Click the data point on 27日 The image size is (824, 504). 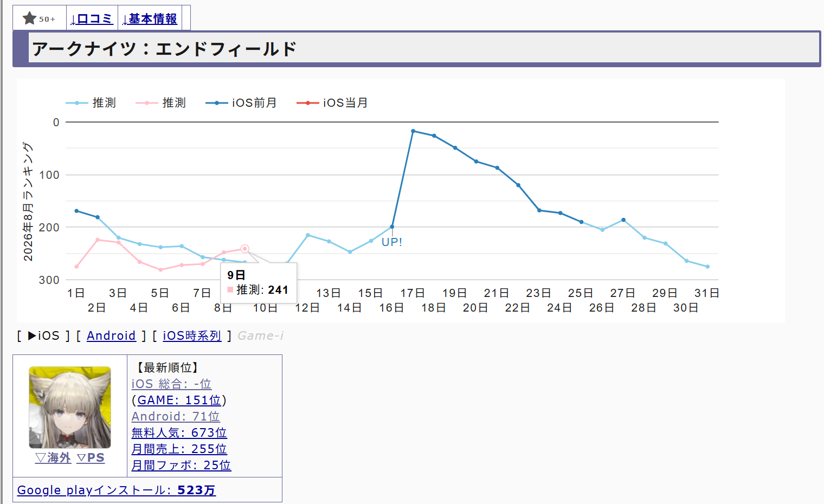(623, 220)
